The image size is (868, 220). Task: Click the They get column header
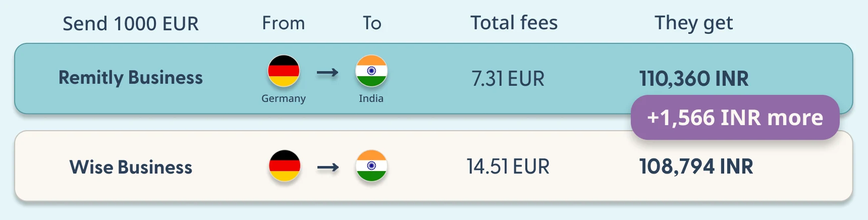694,24
